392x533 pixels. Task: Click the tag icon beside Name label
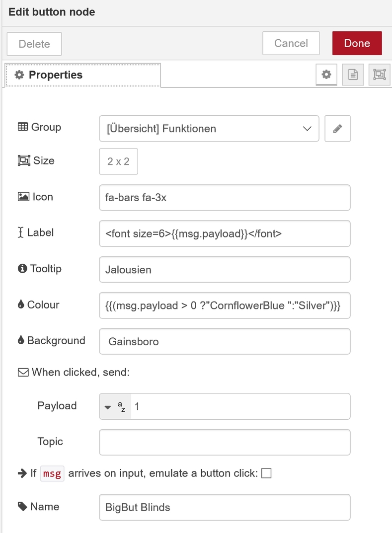pyautogui.click(x=22, y=507)
